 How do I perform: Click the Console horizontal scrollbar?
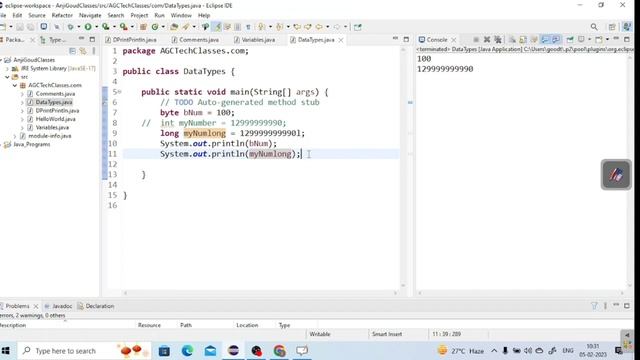(521, 293)
